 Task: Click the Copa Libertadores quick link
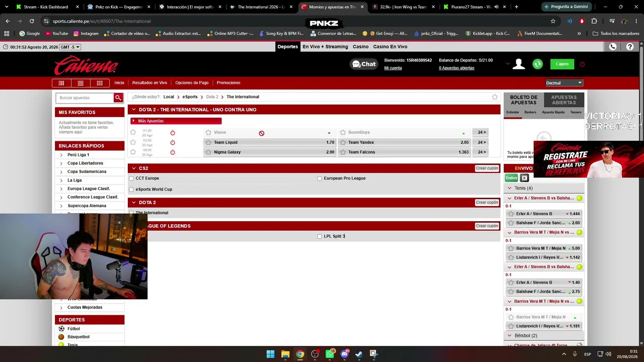pyautogui.click(x=85, y=163)
